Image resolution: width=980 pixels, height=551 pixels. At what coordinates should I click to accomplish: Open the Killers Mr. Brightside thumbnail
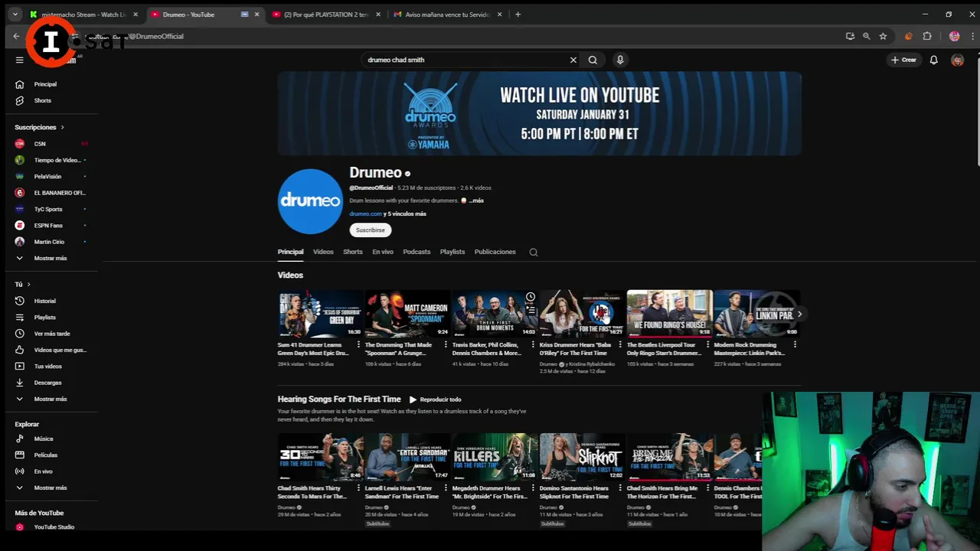[x=495, y=457]
